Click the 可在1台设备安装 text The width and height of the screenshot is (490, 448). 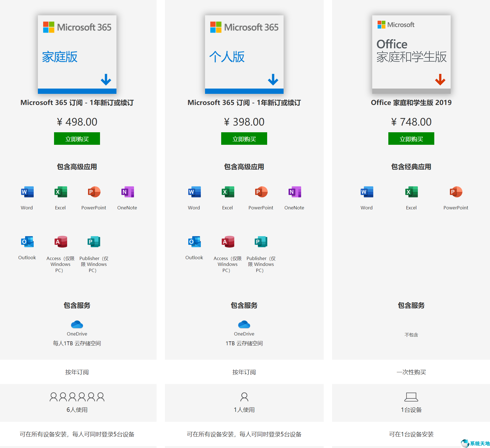click(411, 434)
